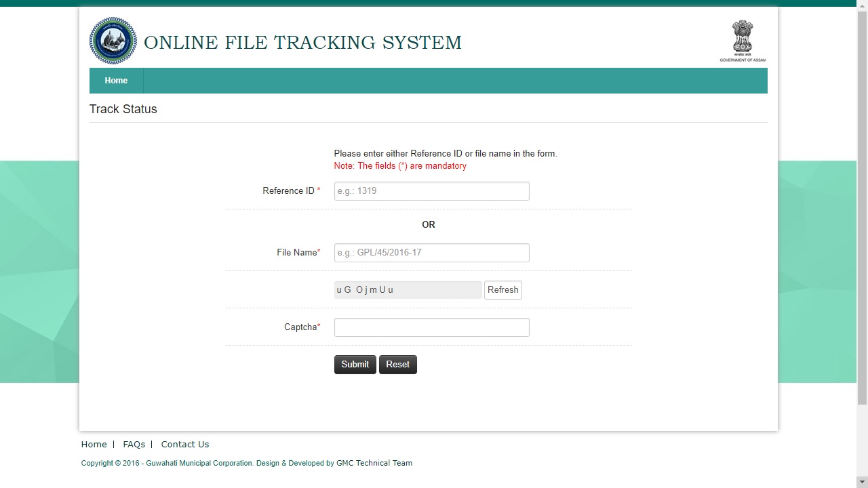Click the grey captcha code display box
This screenshot has height=488, width=868.
tap(408, 290)
